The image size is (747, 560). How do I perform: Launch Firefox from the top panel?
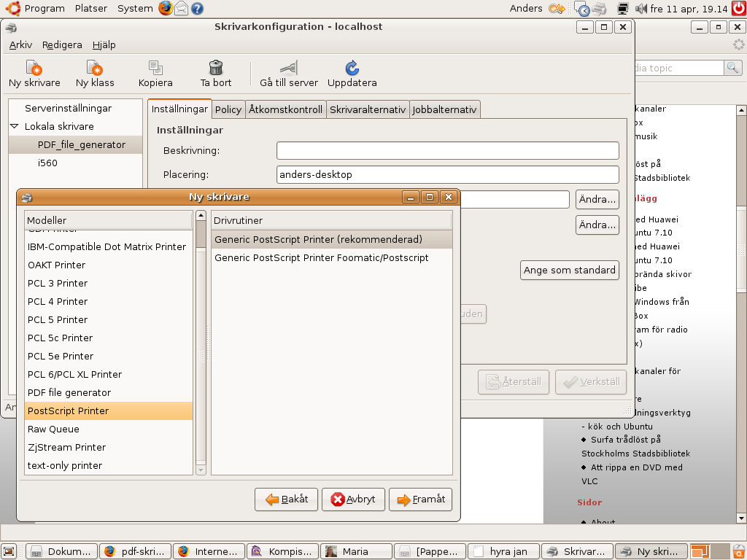click(166, 8)
